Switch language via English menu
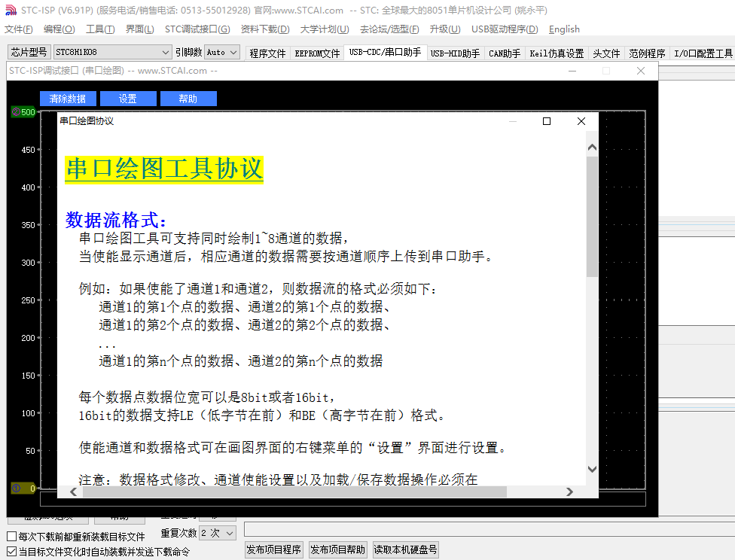Screen dimensions: 735x560 point(564,29)
